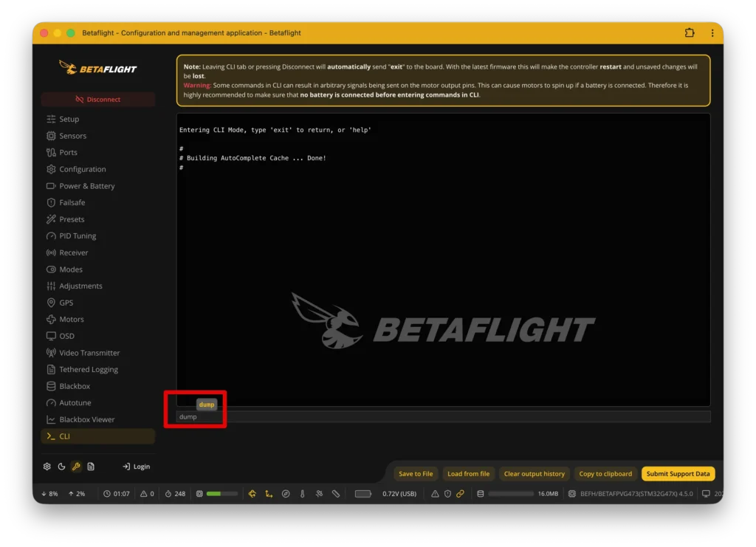Click the chip icon before the firmware target
This screenshot has width=756, height=547.
tap(572, 494)
